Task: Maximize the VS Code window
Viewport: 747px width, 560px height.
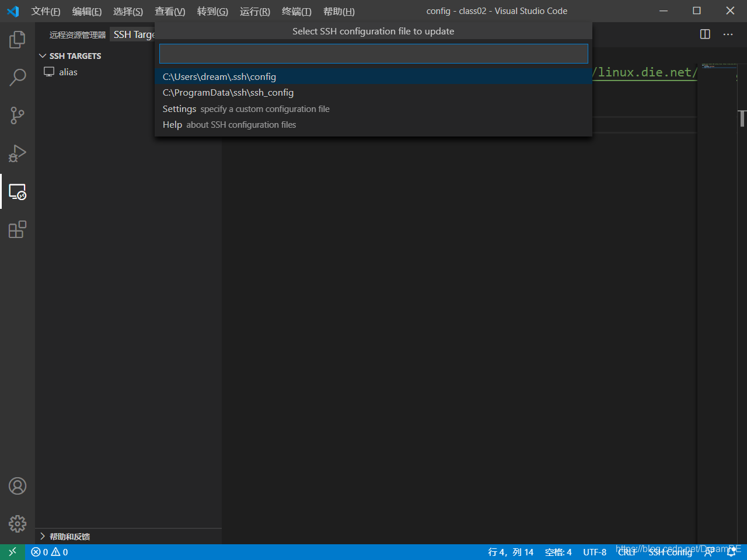Action: (697, 11)
